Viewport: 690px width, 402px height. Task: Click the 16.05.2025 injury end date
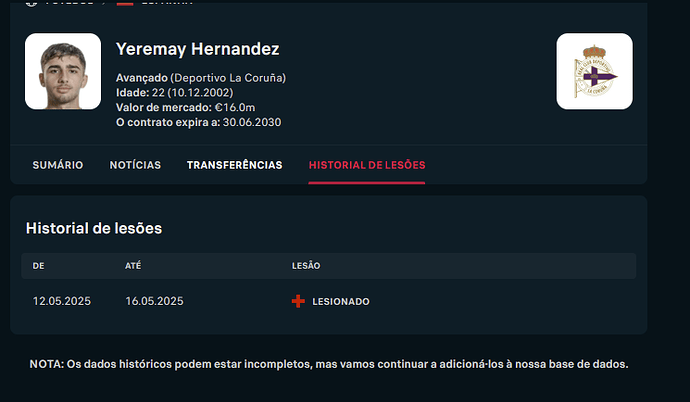tap(154, 301)
